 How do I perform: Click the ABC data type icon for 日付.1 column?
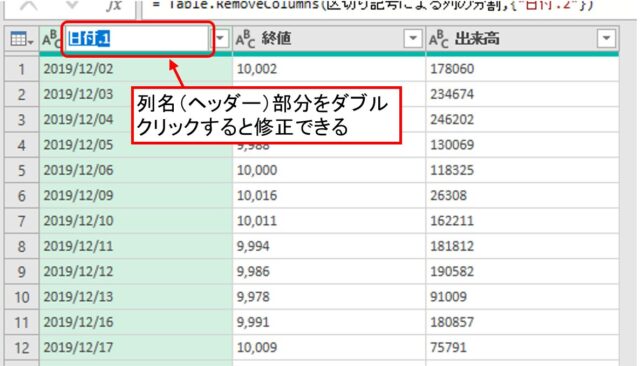coord(51,39)
